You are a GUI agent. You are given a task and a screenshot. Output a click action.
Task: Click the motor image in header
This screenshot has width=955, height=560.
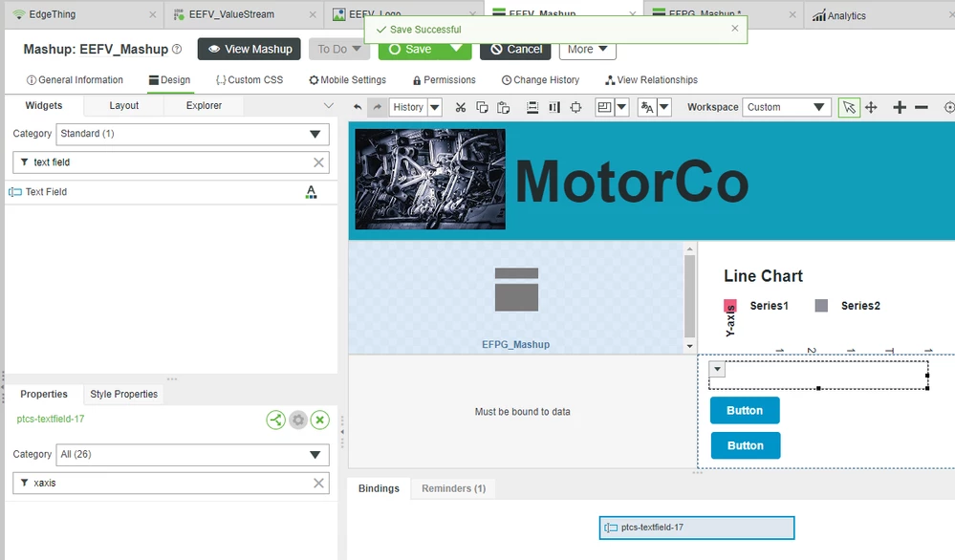click(430, 179)
